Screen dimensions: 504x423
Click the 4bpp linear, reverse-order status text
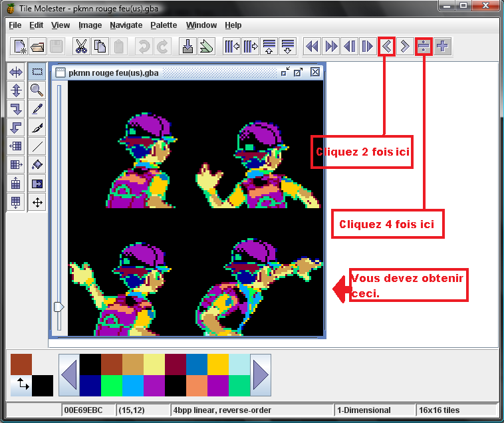222,410
